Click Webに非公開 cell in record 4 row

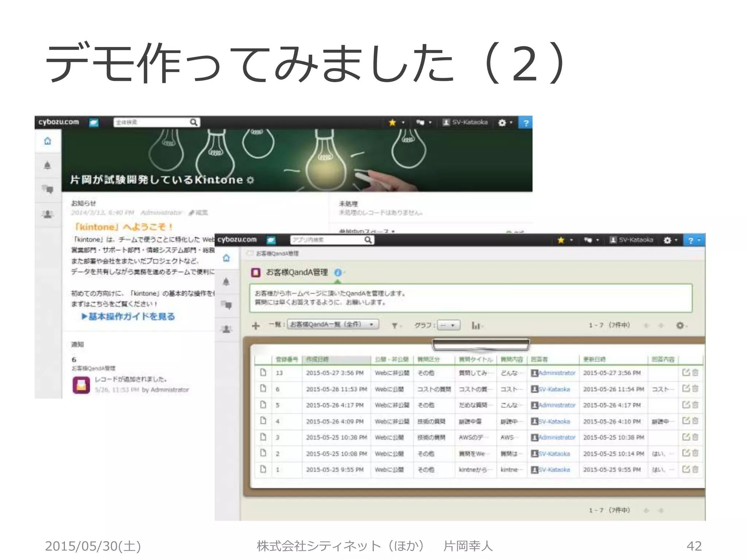click(x=392, y=421)
